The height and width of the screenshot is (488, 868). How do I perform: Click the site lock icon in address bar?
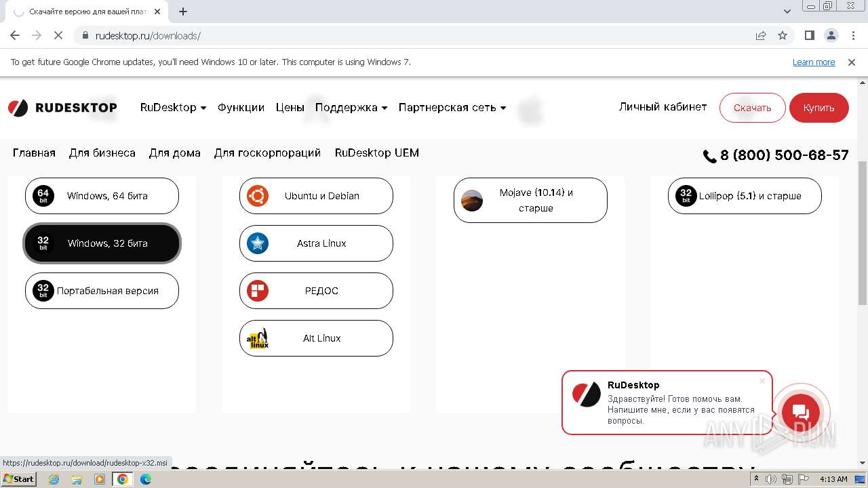coord(85,35)
